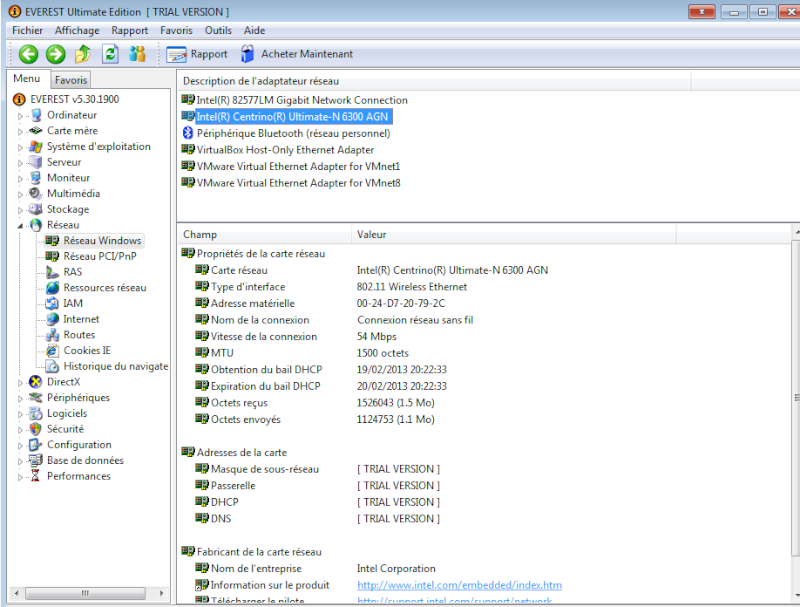
Task: Click the Périphériques devices icon
Action: 36,398
